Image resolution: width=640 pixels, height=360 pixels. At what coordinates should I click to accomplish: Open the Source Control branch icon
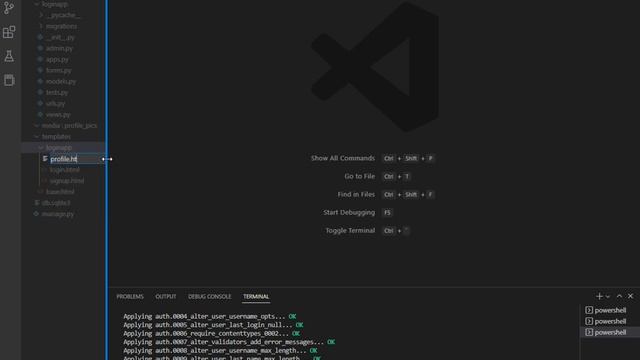pos(9,7)
